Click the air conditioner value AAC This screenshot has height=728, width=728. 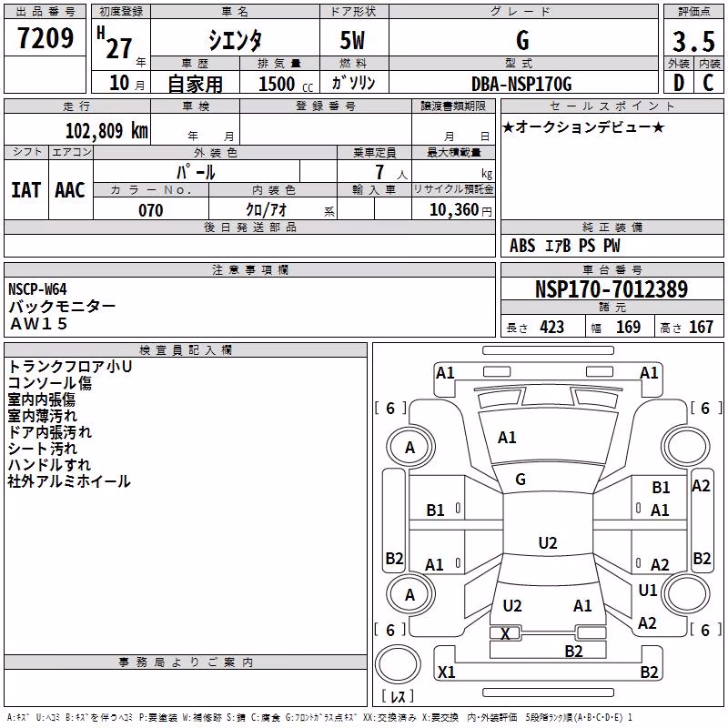click(70, 189)
